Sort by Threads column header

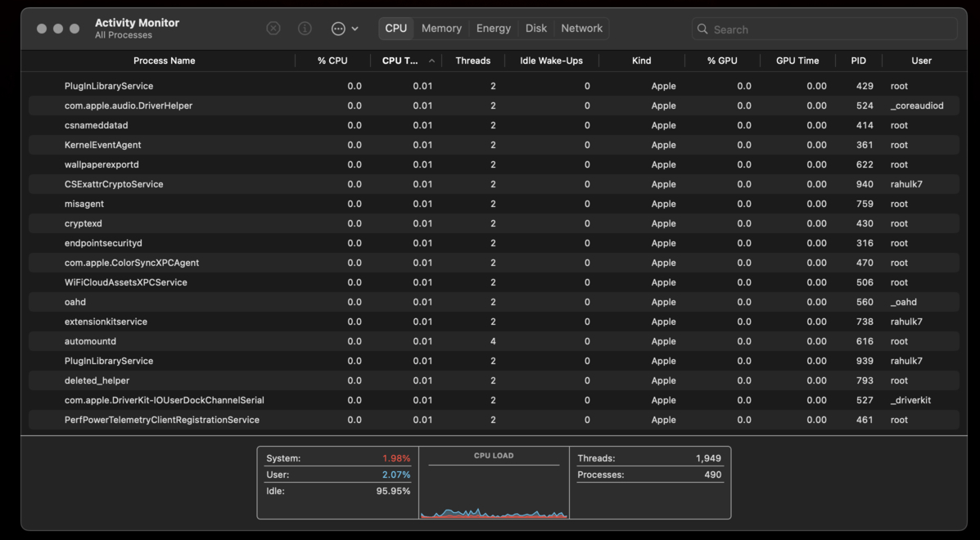click(473, 61)
